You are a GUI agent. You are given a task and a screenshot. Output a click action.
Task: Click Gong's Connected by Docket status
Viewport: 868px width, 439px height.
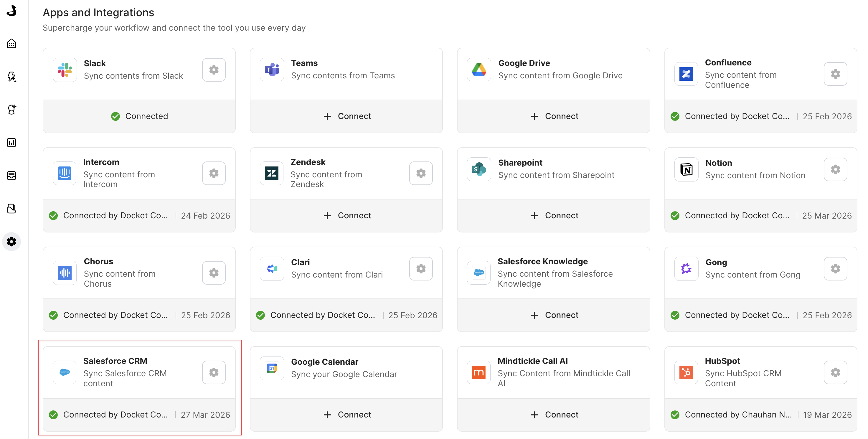tap(730, 315)
